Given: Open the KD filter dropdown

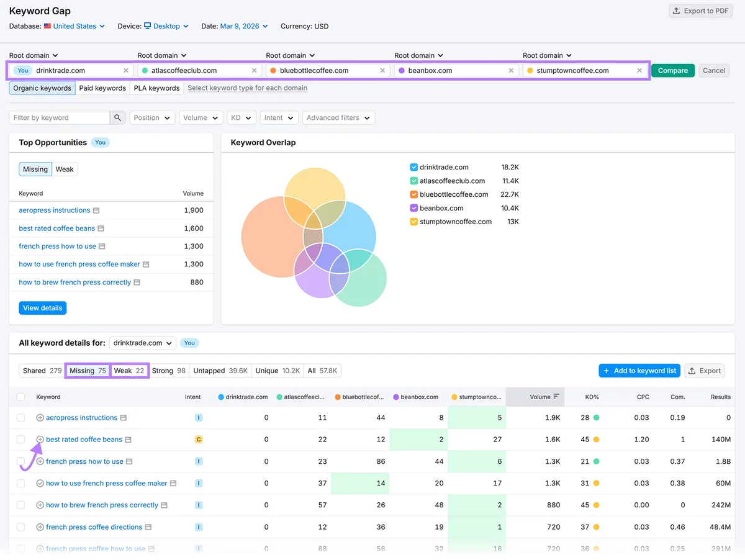Looking at the screenshot, I should [242, 118].
